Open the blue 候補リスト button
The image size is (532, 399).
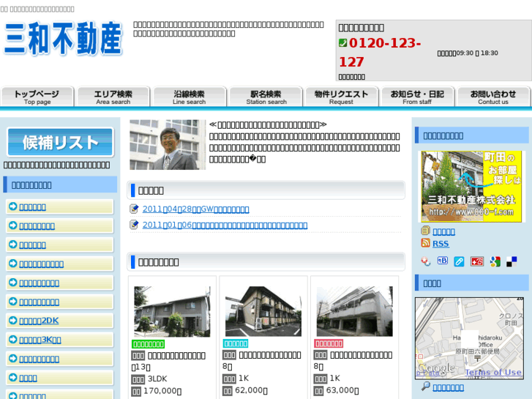pyautogui.click(x=61, y=142)
